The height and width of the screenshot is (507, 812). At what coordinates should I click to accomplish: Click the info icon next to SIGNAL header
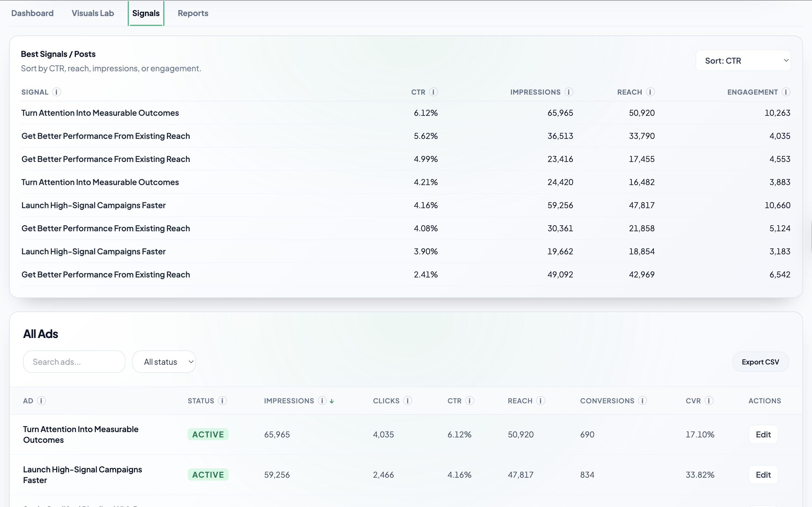(x=56, y=92)
